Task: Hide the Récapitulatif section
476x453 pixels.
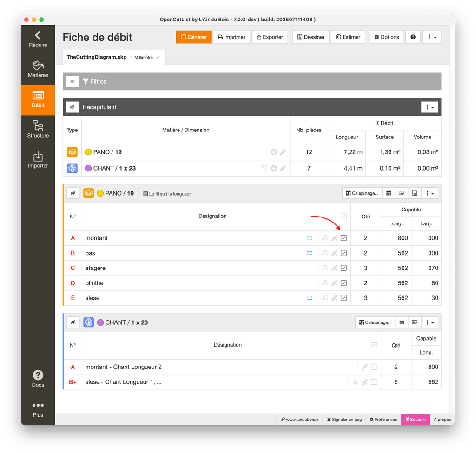Action: point(72,107)
